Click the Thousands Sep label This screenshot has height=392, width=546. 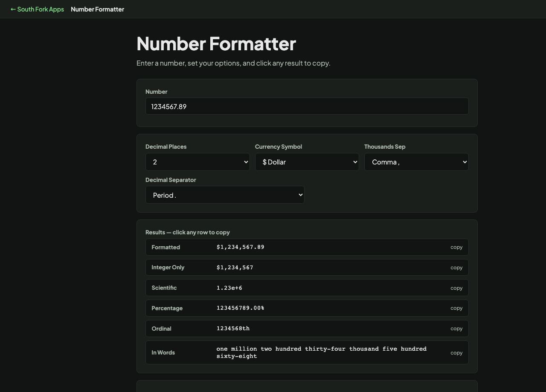[385, 147]
